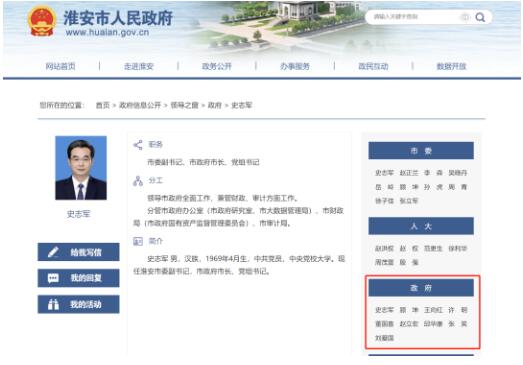
Task: Click the share icon next to 职务
Action: [x=138, y=145]
